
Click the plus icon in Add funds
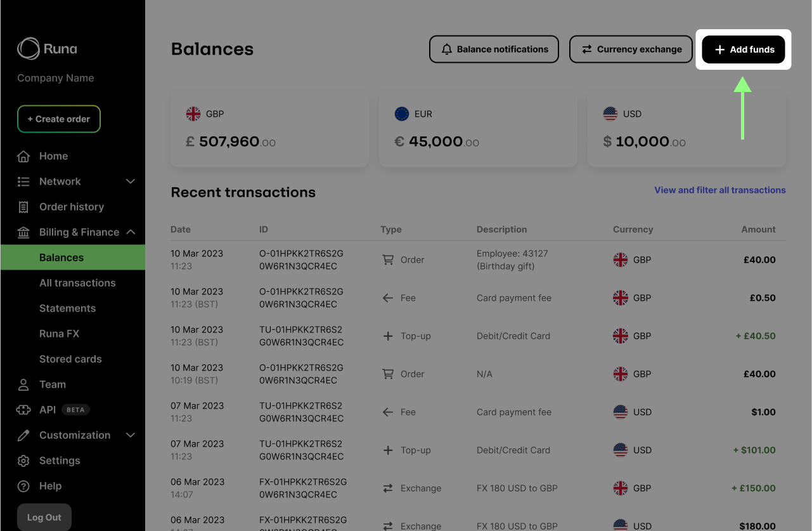click(x=719, y=49)
